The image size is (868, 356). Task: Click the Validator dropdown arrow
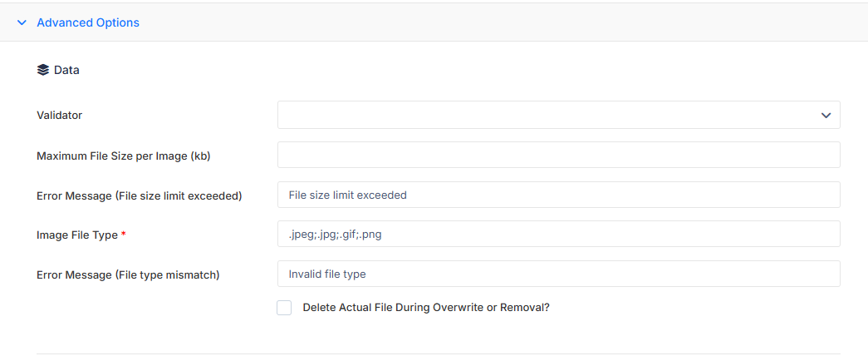click(x=826, y=116)
